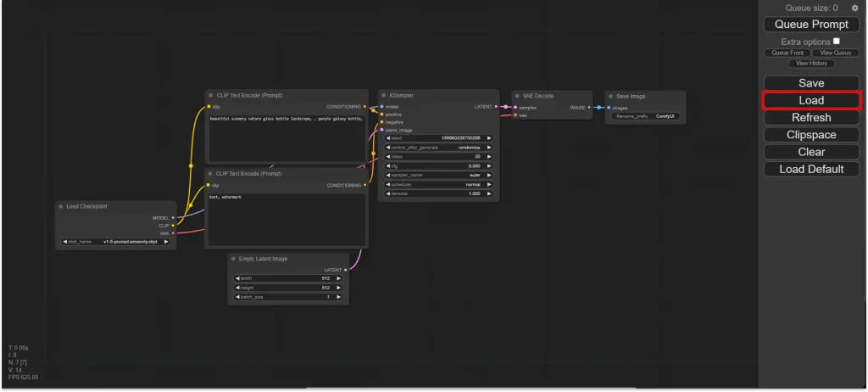Adjust the denoise value slider field
This screenshot has width=868, height=392.
(438, 193)
